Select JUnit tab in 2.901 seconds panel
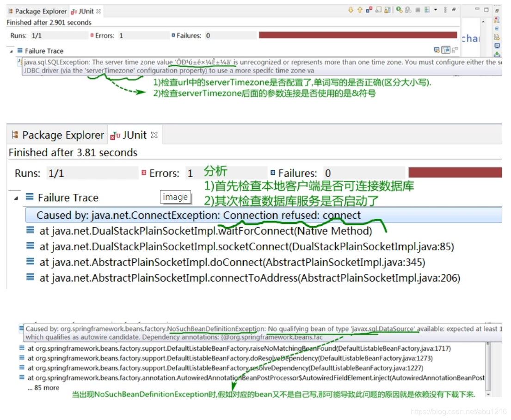 click(82, 12)
